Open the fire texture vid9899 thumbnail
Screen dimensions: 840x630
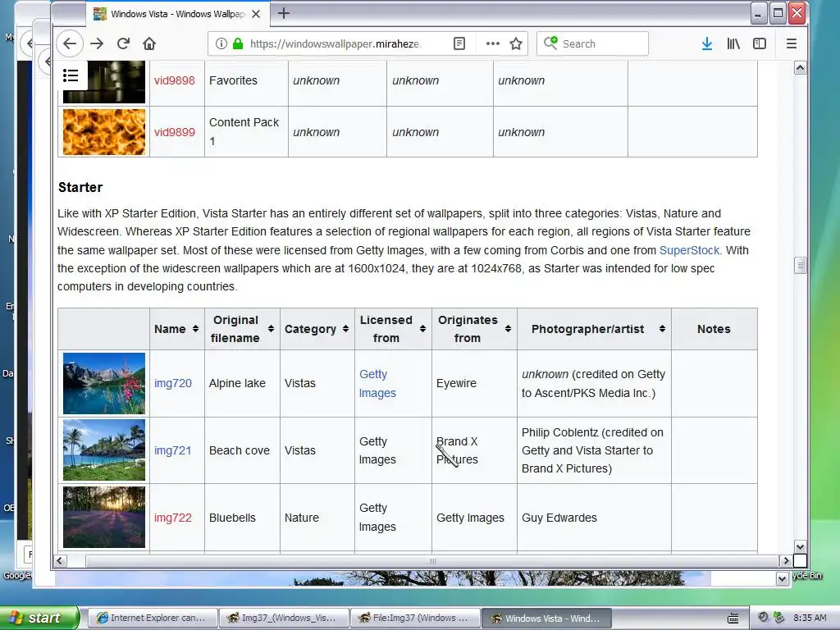click(104, 132)
